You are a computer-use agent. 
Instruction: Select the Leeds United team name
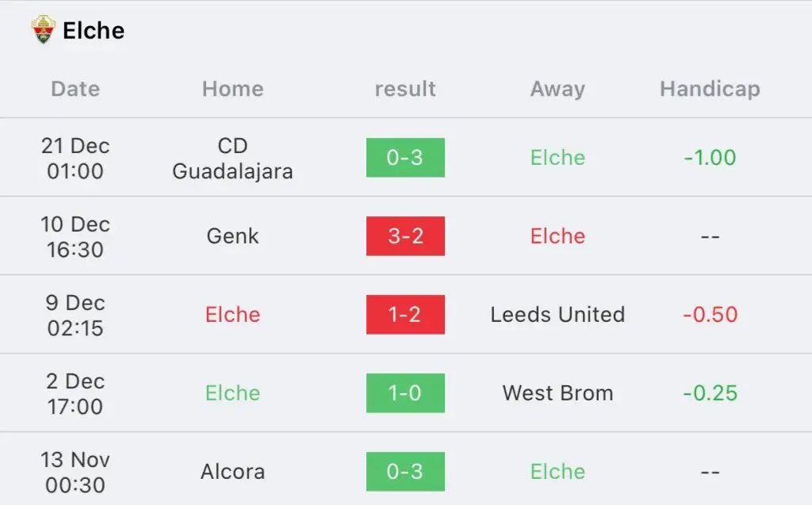coord(557,315)
